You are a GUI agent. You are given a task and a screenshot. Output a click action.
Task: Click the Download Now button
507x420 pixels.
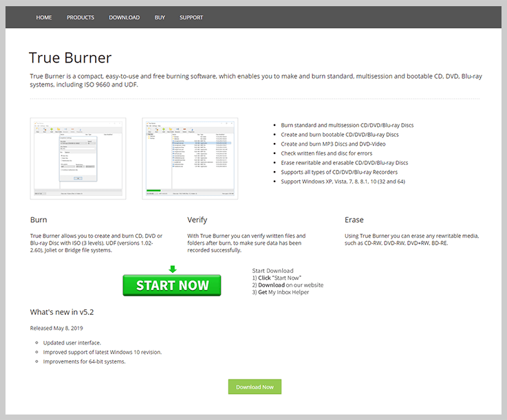coord(255,387)
